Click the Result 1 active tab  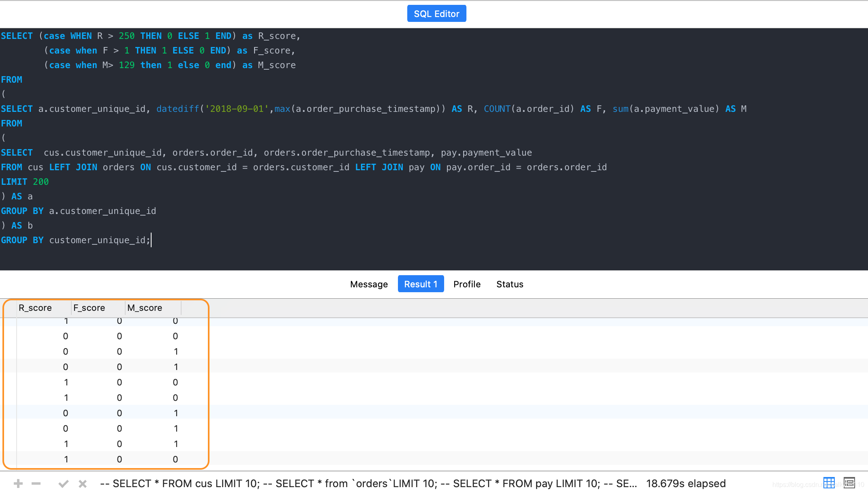421,284
